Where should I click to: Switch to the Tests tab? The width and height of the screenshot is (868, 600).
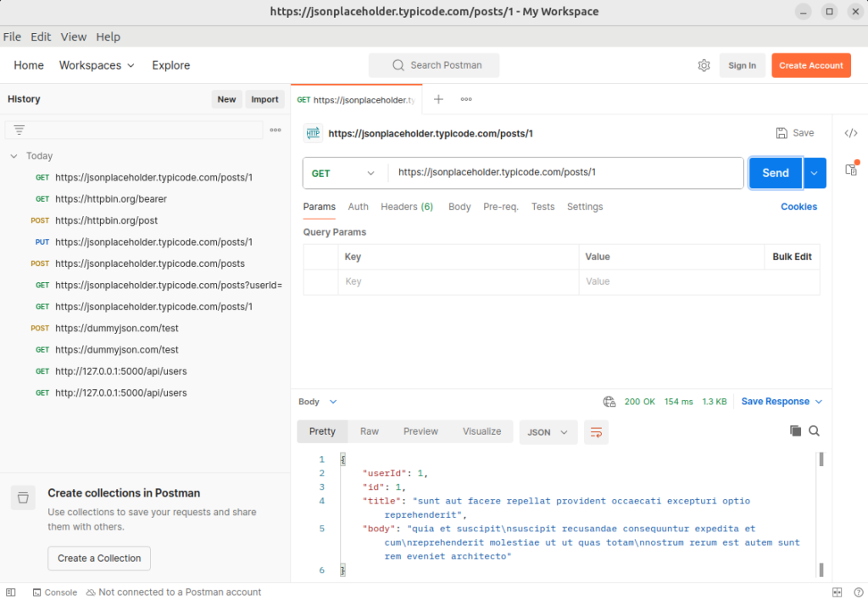pyautogui.click(x=543, y=207)
